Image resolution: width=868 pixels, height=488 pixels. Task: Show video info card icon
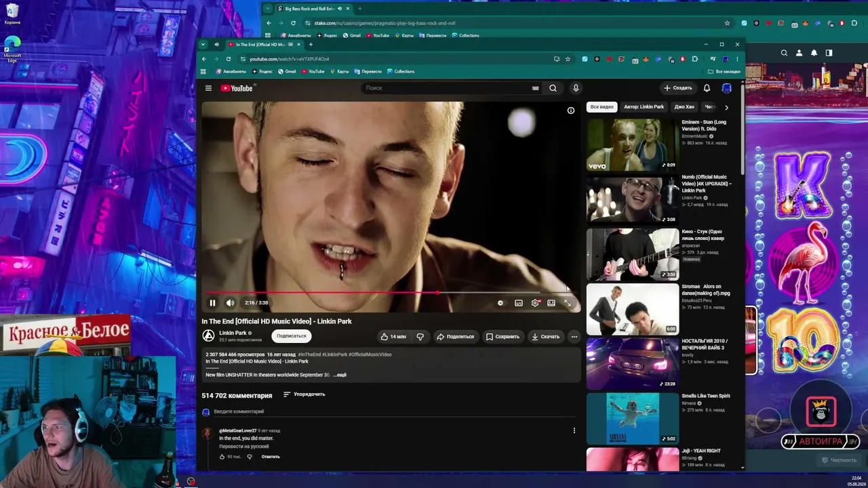[x=571, y=110]
